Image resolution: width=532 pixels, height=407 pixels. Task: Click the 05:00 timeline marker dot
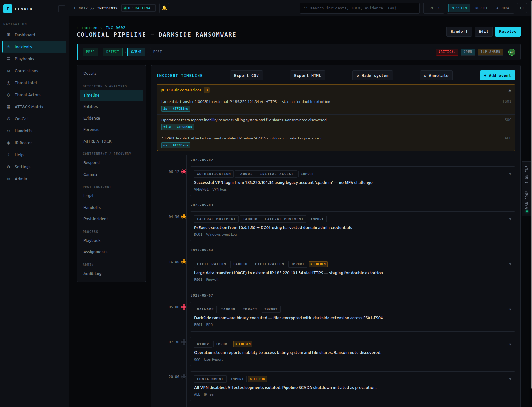(x=184, y=307)
